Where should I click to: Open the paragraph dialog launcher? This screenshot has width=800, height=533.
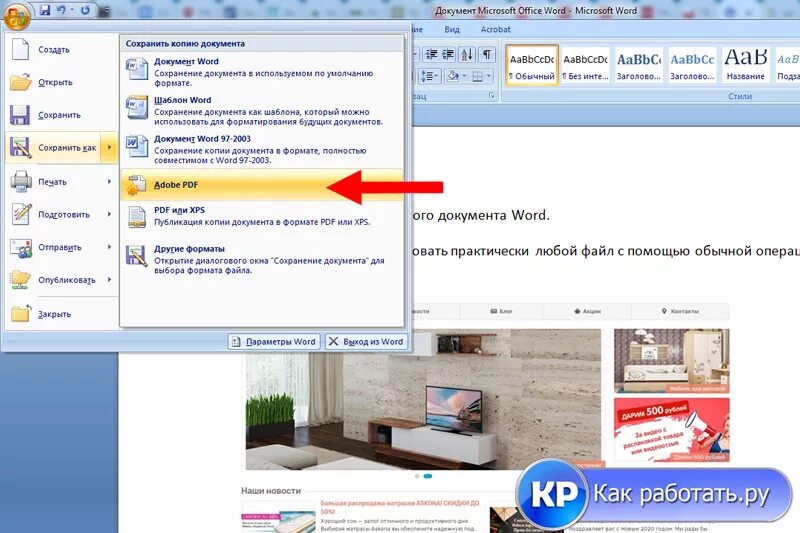tap(492, 96)
